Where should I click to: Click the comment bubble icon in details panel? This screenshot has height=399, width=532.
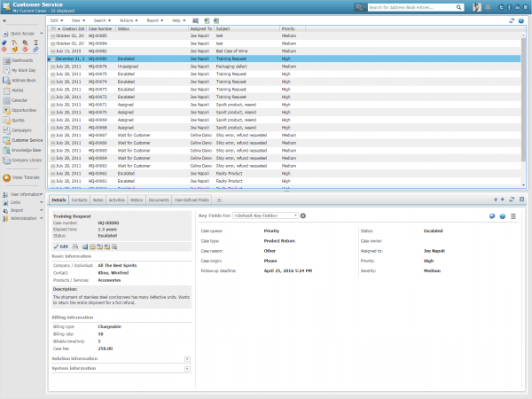(492, 216)
